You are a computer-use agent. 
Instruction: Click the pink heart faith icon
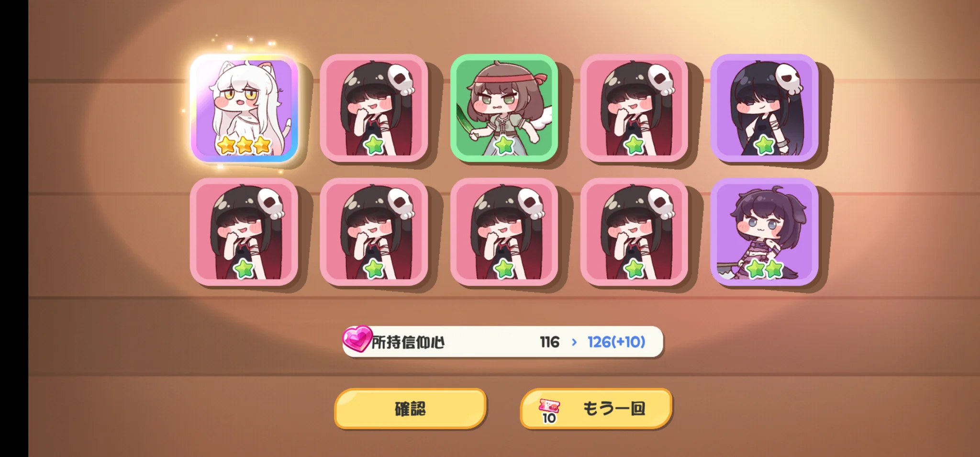point(357,339)
